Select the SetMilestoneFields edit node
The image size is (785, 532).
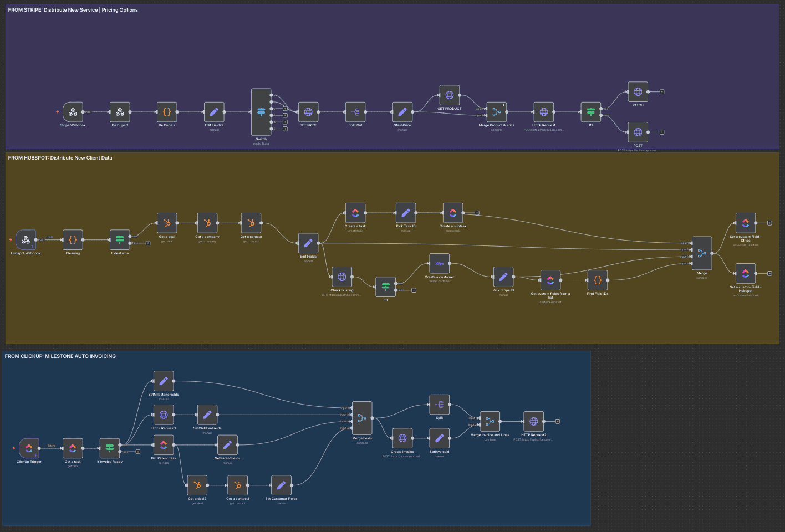coord(164,381)
